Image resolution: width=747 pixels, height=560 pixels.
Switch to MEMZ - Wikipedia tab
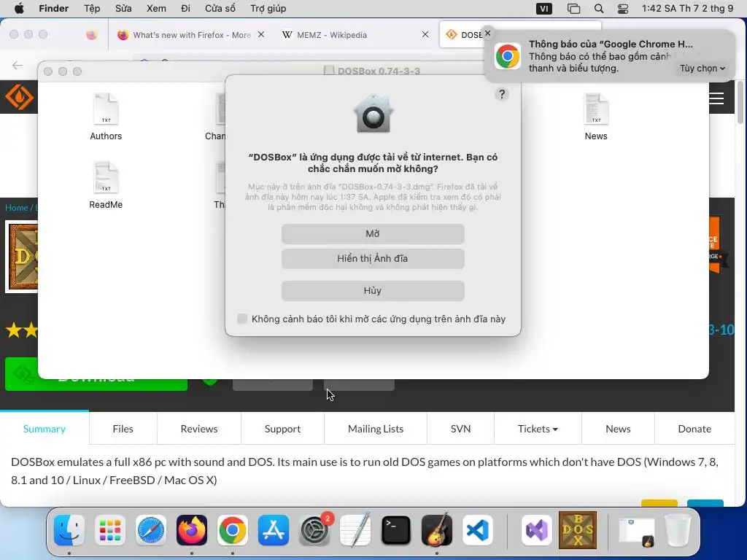[x=332, y=35]
